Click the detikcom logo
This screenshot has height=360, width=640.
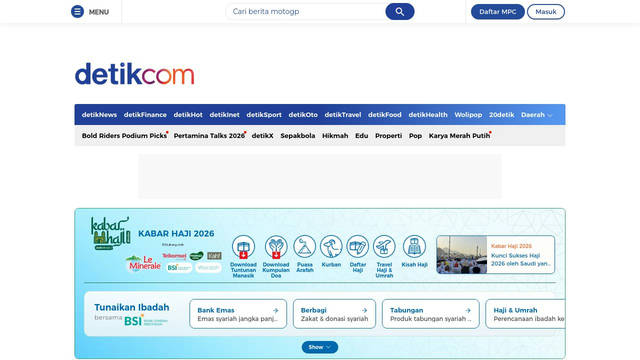click(x=135, y=74)
